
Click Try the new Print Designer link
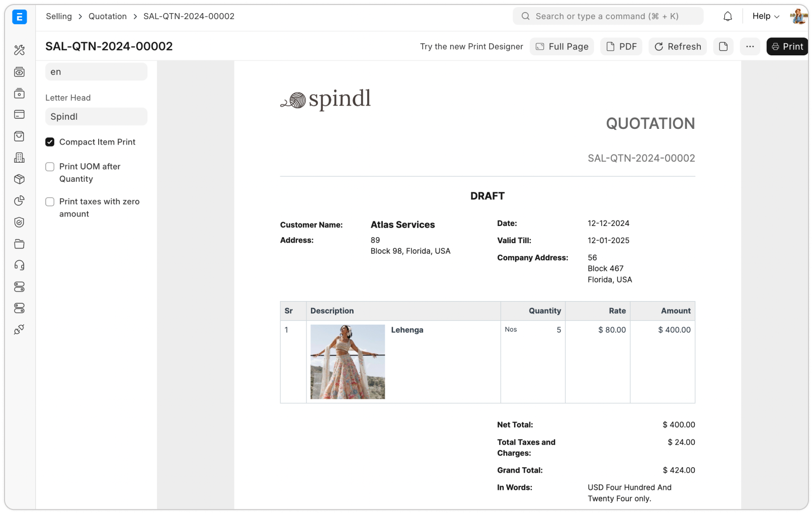[471, 46]
